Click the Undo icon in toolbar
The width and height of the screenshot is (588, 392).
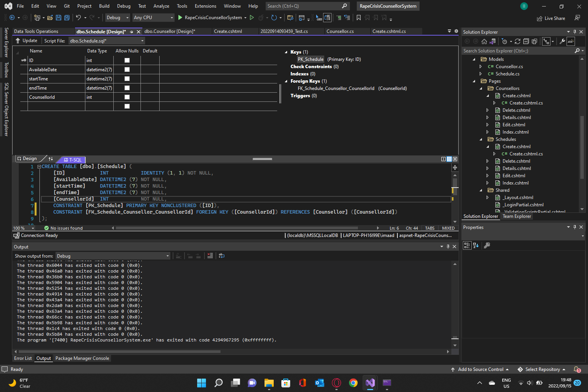pos(78,18)
